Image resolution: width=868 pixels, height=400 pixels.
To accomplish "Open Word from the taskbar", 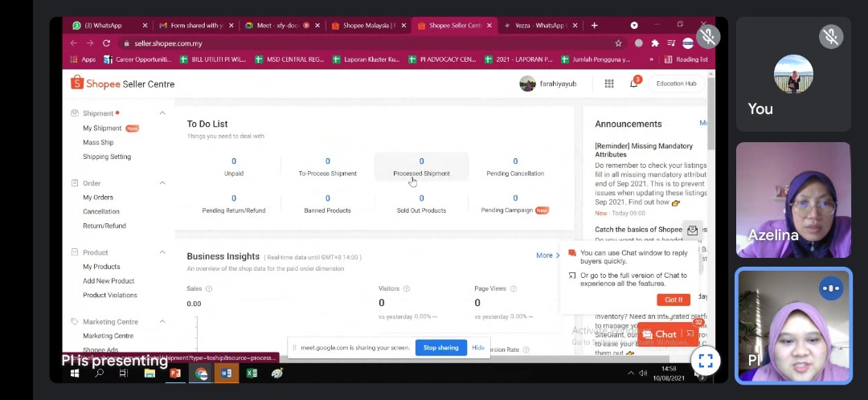I will 226,373.
